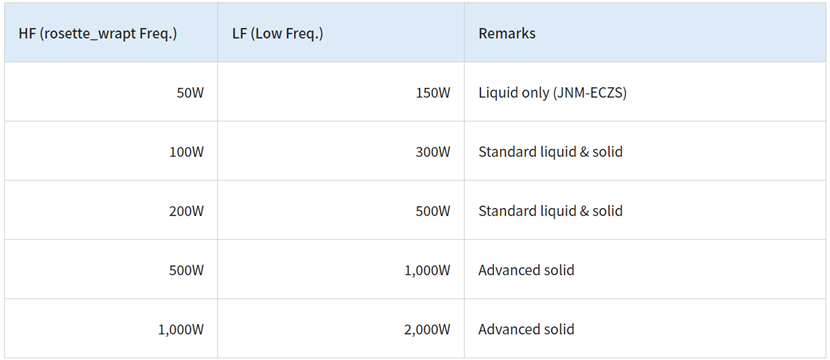Viewport: 830px width, 360px height.
Task: Click the Remarks column header
Action: pos(645,33)
